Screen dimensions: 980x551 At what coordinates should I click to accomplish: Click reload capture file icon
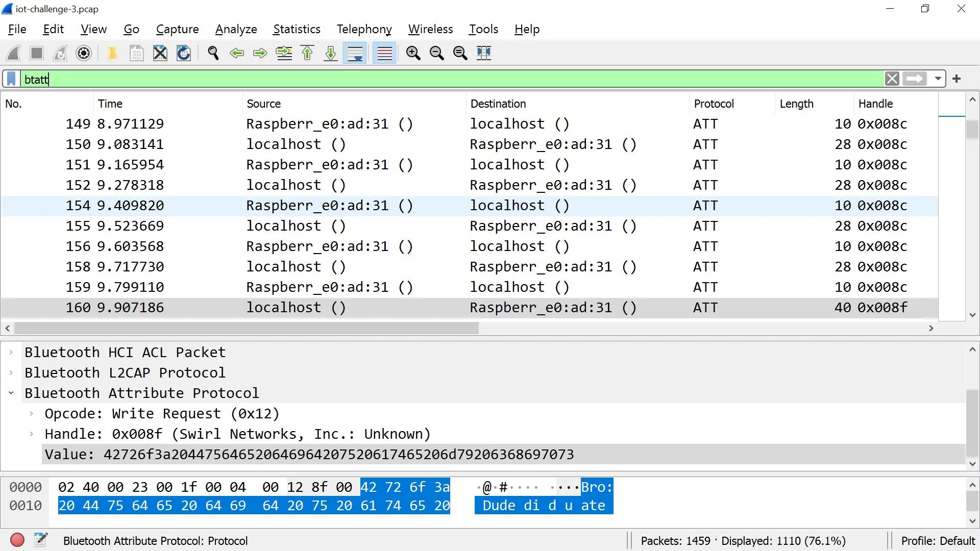[x=184, y=53]
